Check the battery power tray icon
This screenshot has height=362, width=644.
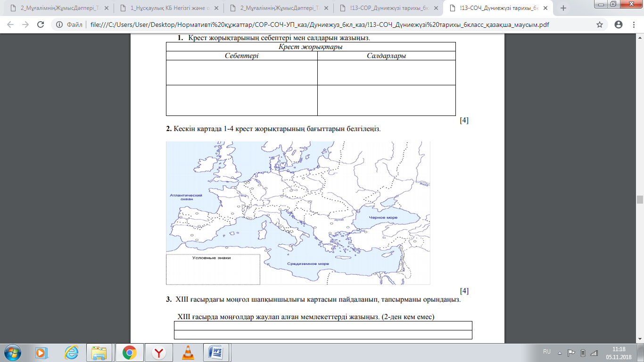583,353
